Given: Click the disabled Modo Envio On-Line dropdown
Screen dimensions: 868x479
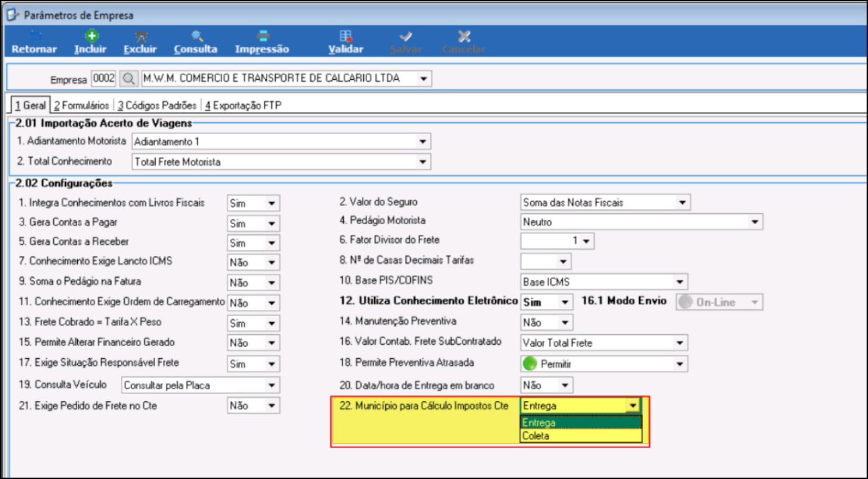Looking at the screenshot, I should click(720, 302).
